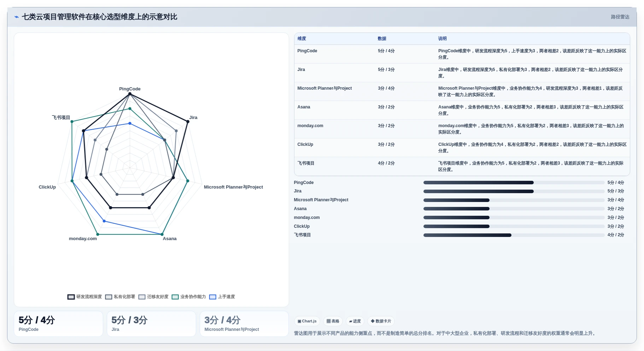
Task: Click the 维度 column header
Action: click(x=301, y=39)
